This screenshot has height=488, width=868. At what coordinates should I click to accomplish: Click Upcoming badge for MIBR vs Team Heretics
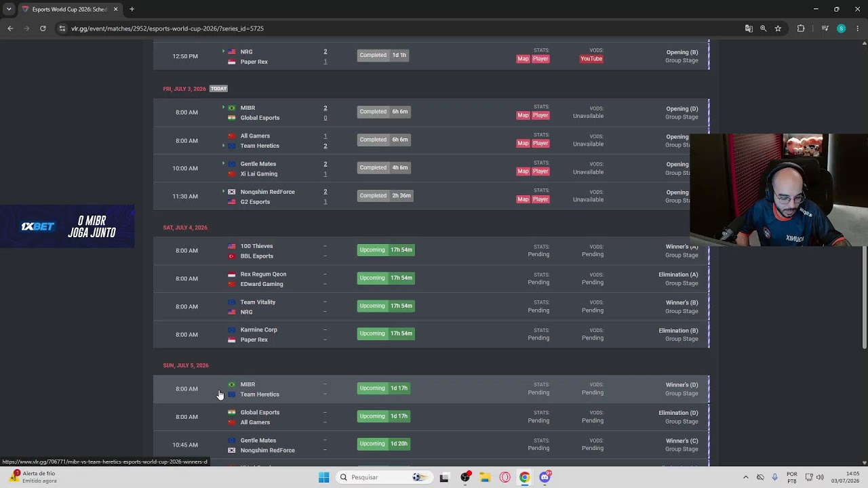383,388
